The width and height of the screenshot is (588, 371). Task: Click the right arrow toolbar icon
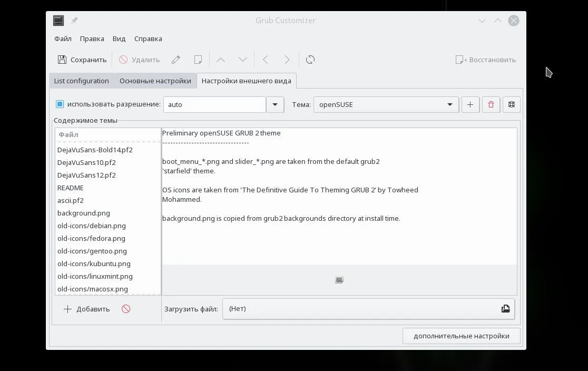(287, 60)
